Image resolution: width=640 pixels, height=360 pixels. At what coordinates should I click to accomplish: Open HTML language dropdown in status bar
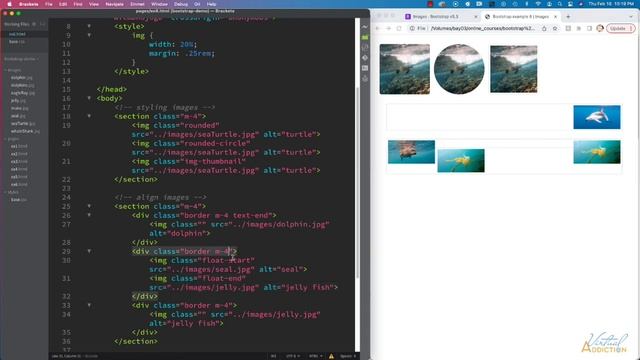pos(315,356)
